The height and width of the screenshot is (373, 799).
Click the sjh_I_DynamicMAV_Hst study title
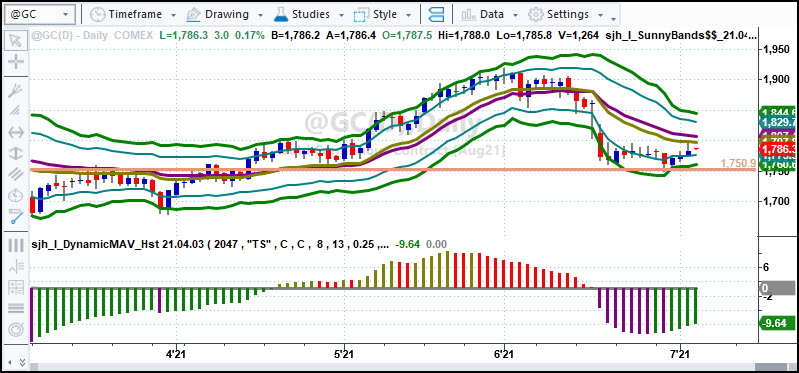click(209, 245)
